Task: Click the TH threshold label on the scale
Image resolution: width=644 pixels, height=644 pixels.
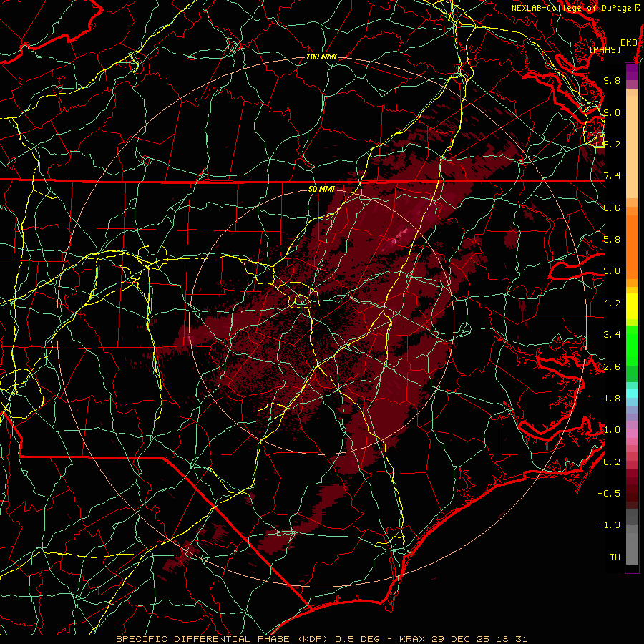Action: (615, 557)
